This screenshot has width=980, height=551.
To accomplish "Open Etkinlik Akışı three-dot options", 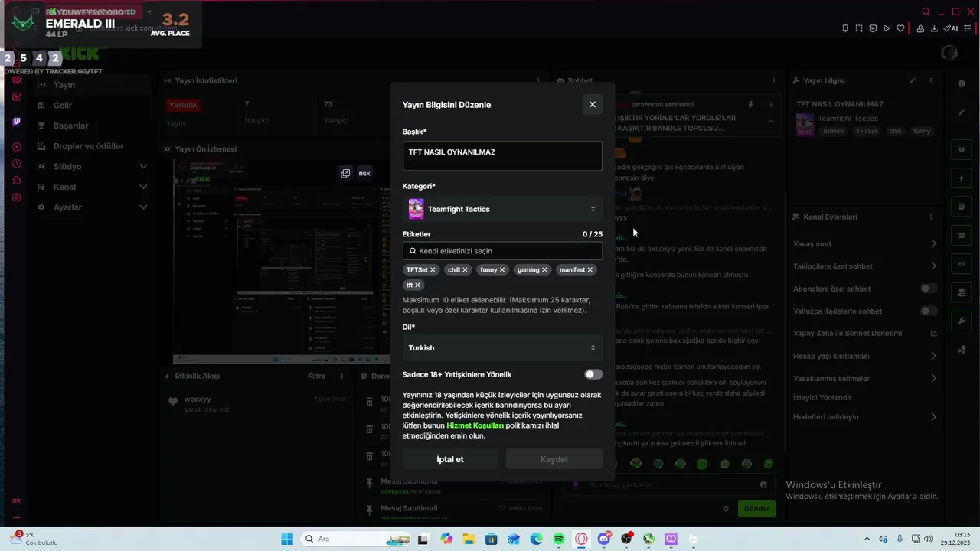I will click(x=343, y=377).
